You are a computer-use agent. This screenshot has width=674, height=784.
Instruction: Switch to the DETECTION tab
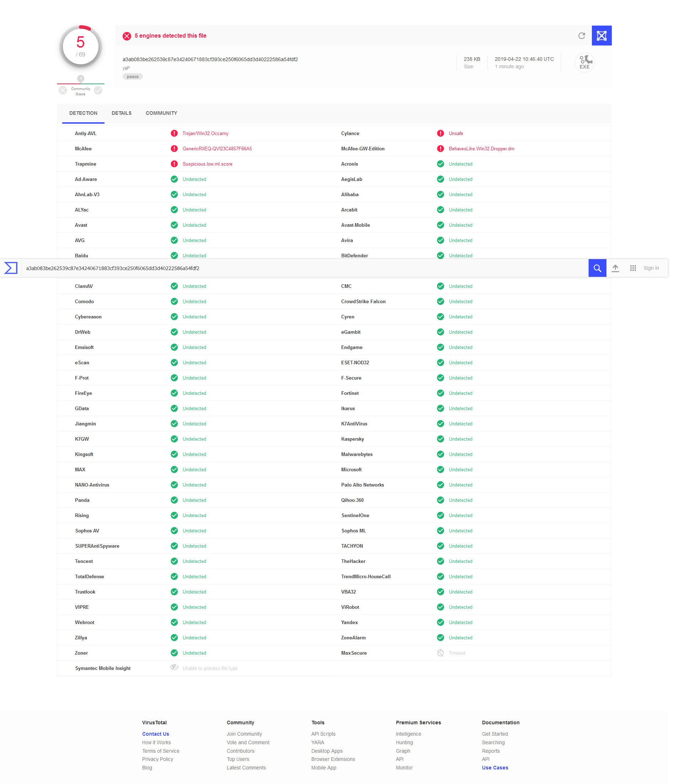84,114
